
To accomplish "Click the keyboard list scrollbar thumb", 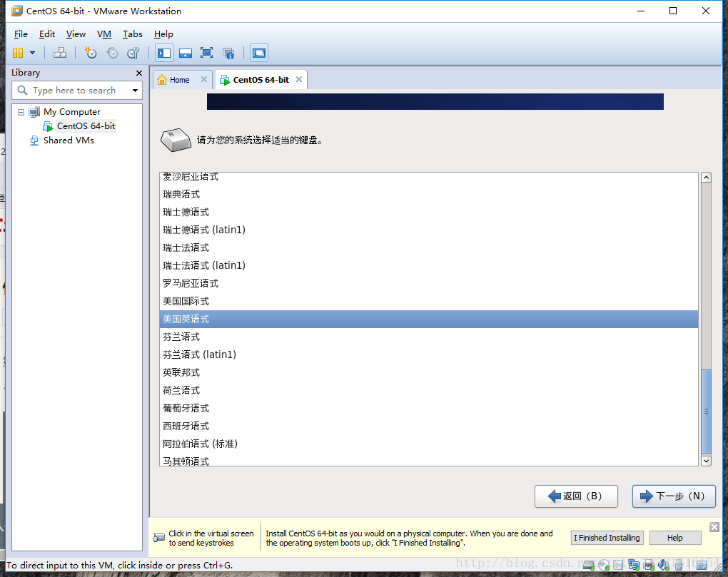I will tap(706, 412).
